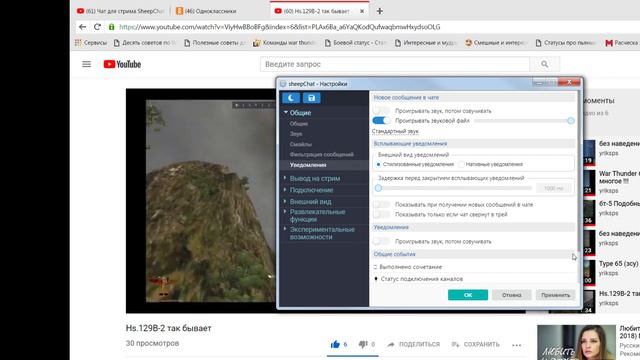
Task: Click 'Отмена' to cancel settings
Action: (511, 295)
